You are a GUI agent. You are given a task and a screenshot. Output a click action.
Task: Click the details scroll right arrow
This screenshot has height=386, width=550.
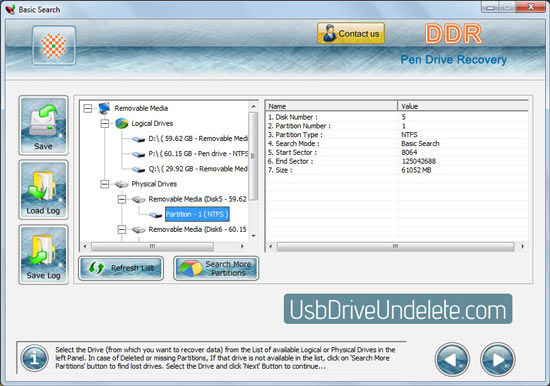[523, 246]
